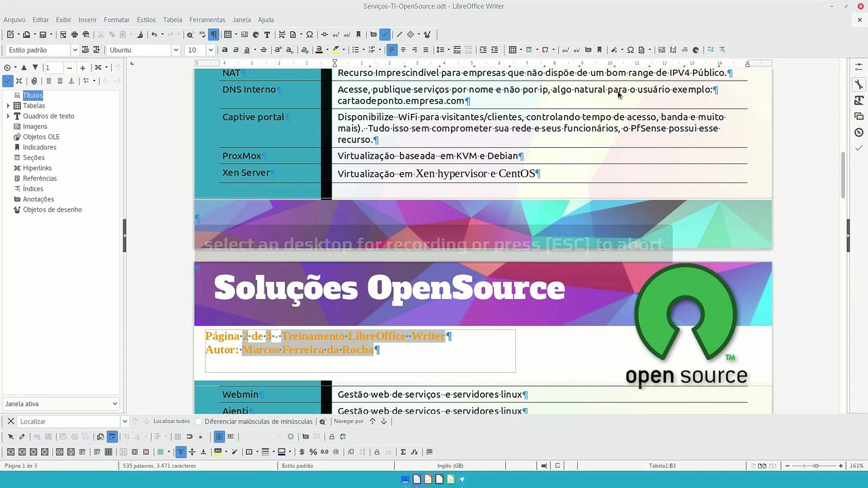Image resolution: width=868 pixels, height=488 pixels.
Task: Insert special character Omega in standard toolbar
Action: pyautogui.click(x=309, y=35)
